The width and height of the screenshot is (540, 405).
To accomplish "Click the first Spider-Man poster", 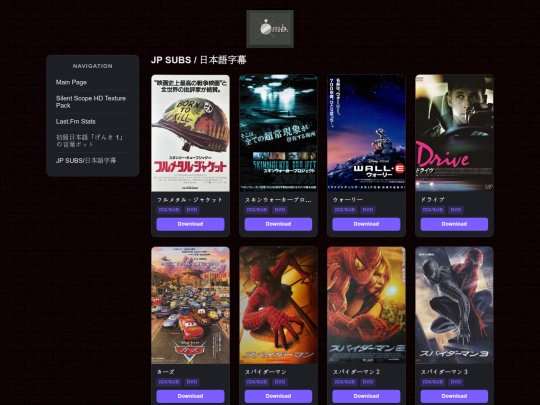I will 278,305.
